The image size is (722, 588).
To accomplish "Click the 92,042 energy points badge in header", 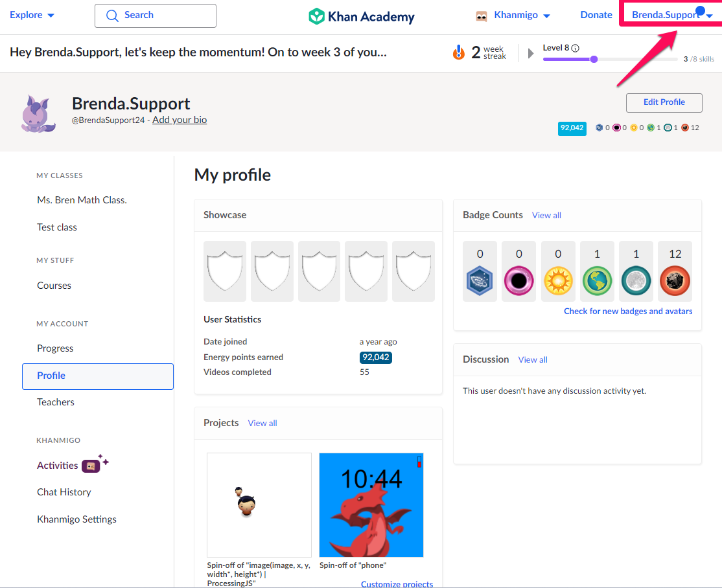I will [x=572, y=128].
